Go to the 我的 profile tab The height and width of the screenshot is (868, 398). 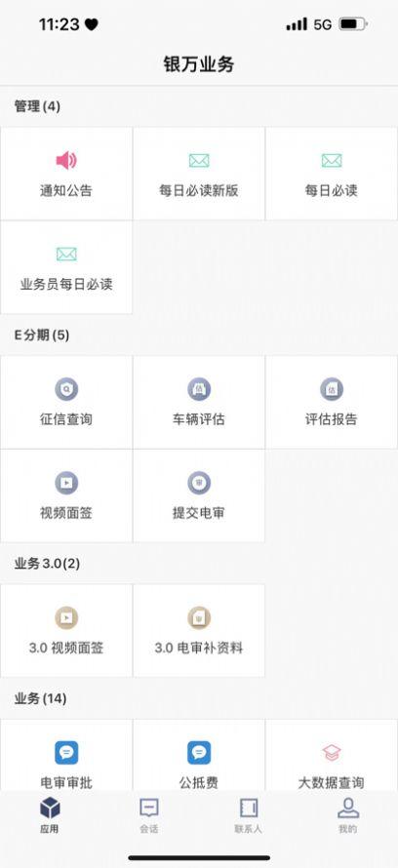[348, 815]
